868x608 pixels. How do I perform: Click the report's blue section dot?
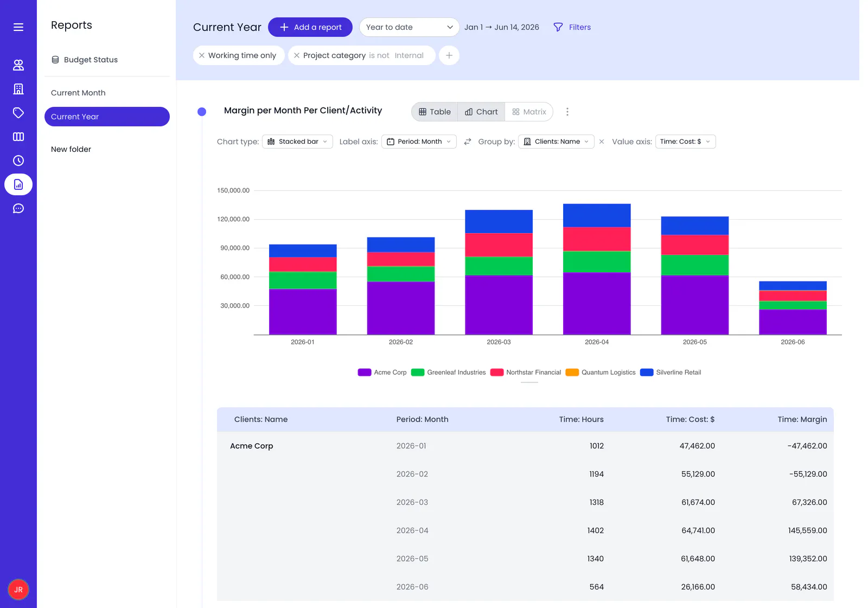202,112
